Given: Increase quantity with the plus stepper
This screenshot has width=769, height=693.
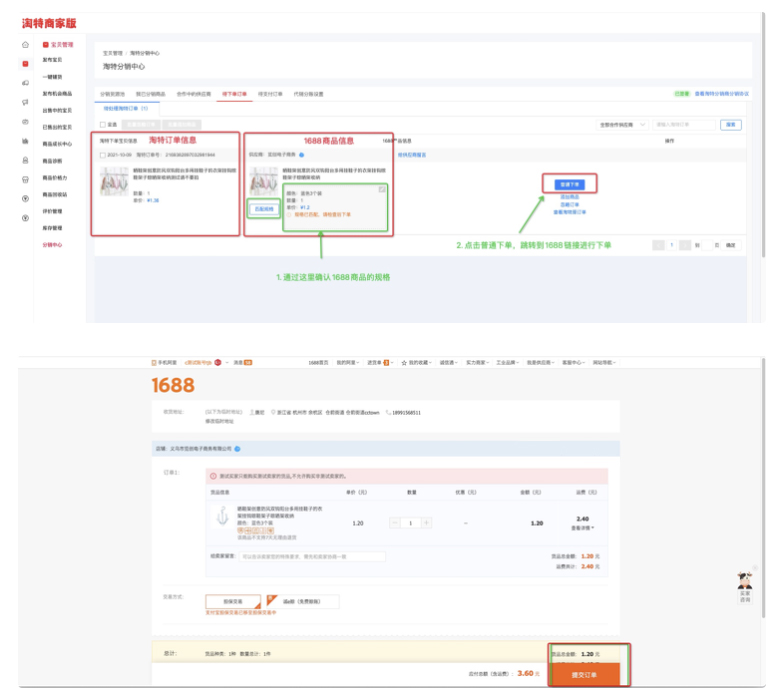Looking at the screenshot, I should (x=423, y=523).
